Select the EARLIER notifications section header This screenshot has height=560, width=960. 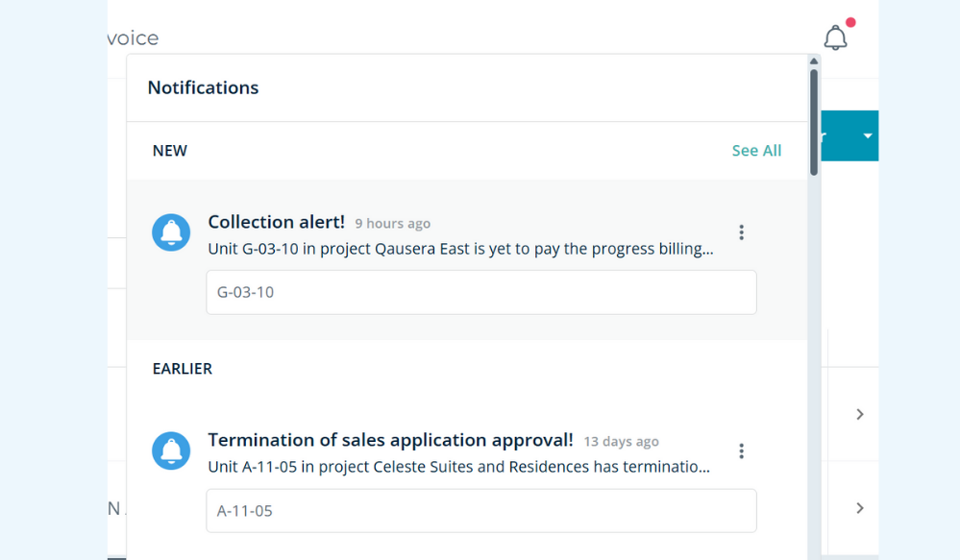point(182,368)
